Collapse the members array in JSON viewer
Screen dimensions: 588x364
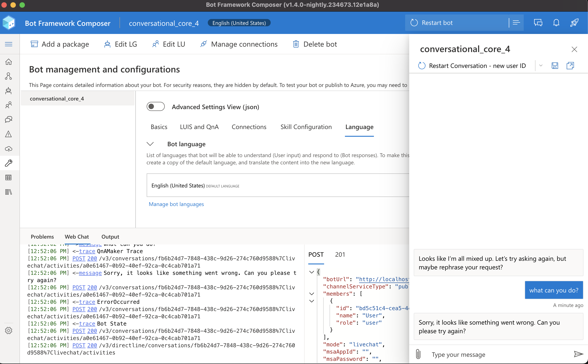(312, 294)
